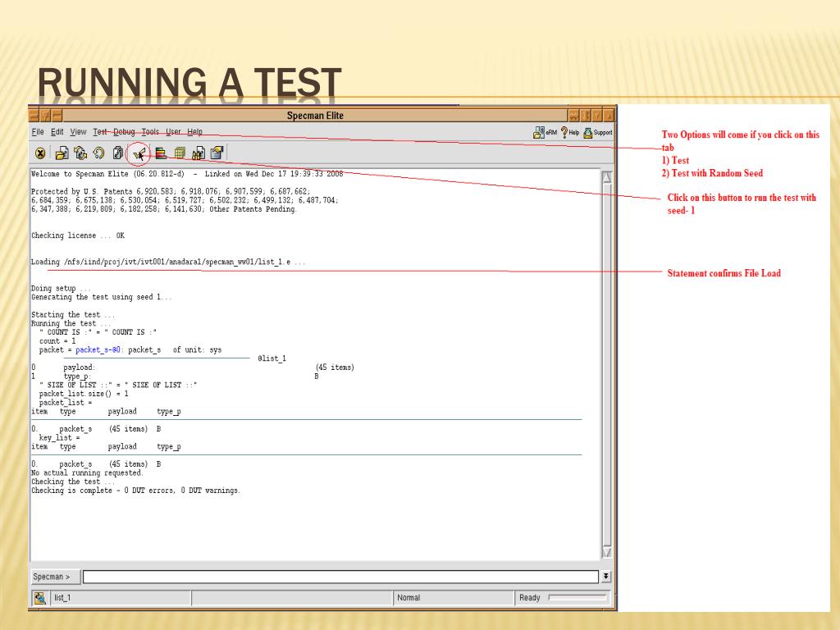Screen dimensions: 840x630
Task: Click 'Checking is complete - 0 DUT errors' line
Action: point(135,491)
